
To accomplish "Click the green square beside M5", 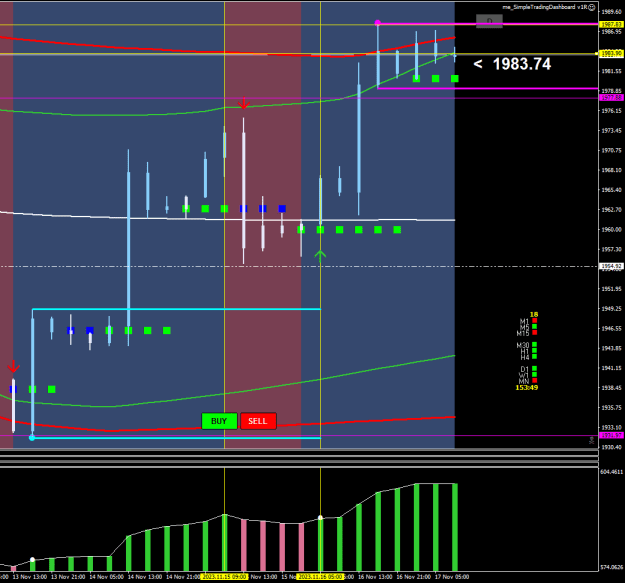I will point(535,326).
